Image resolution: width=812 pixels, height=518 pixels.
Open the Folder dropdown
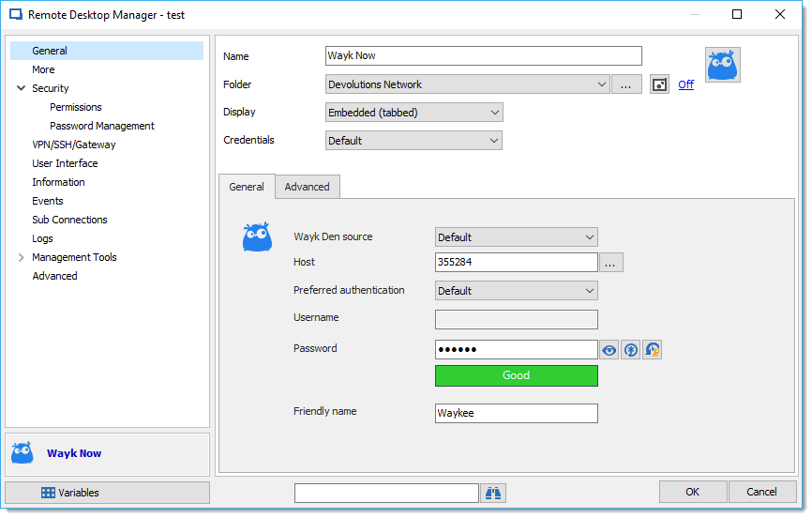pyautogui.click(x=468, y=84)
